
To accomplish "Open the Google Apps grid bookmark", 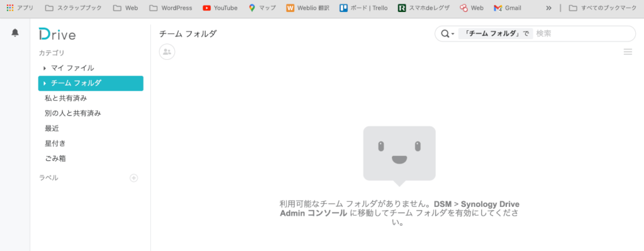I will (10, 8).
